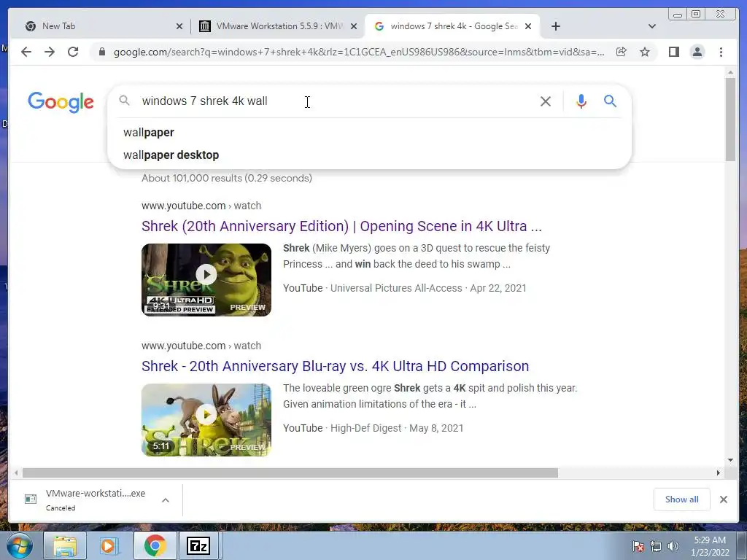This screenshot has height=560, width=747.
Task: Share this page via share icon
Action: (x=622, y=52)
